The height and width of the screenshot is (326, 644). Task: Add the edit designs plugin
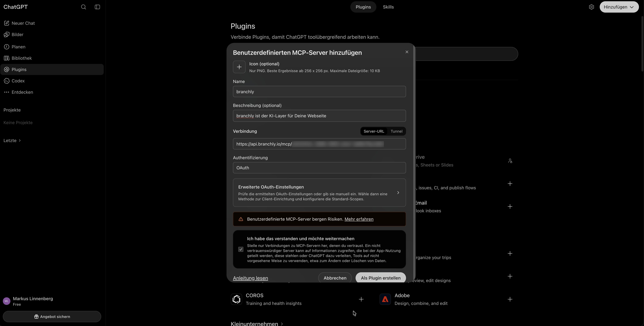[x=510, y=276]
